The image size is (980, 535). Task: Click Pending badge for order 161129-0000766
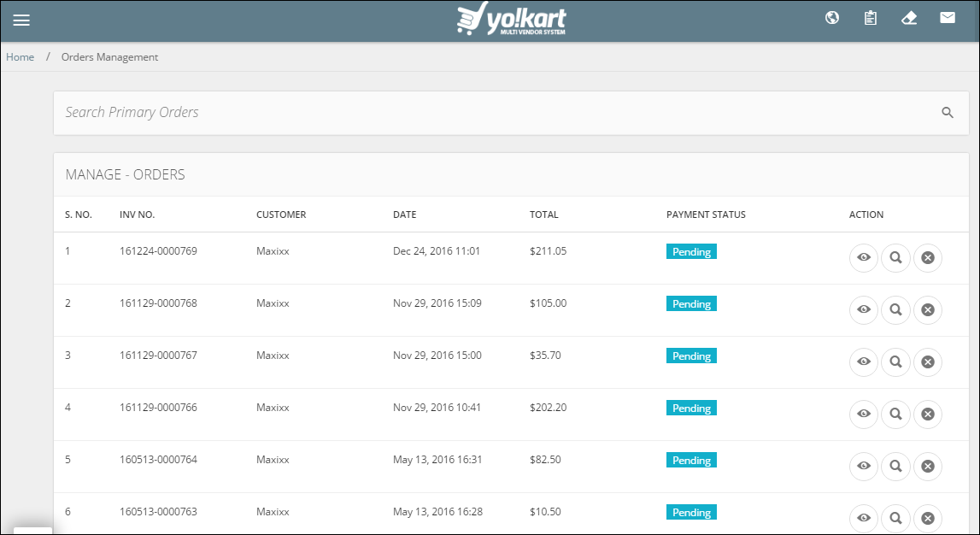691,408
